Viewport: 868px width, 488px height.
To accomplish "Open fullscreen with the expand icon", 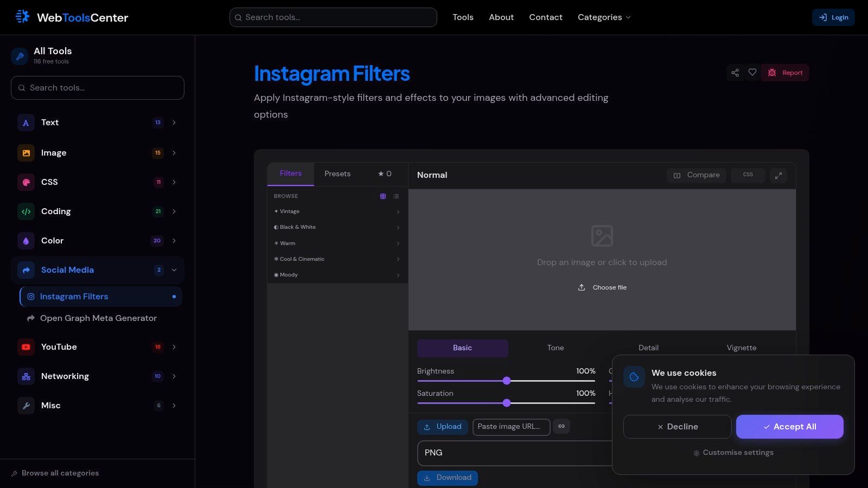I will [778, 175].
